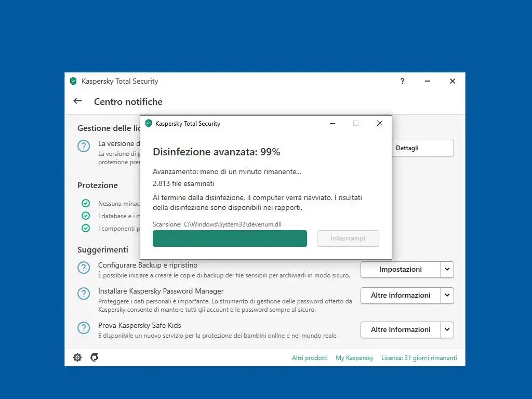This screenshot has height=399, width=532.
Task: Click the Gestione delle licenze heading
Action: (x=109, y=128)
